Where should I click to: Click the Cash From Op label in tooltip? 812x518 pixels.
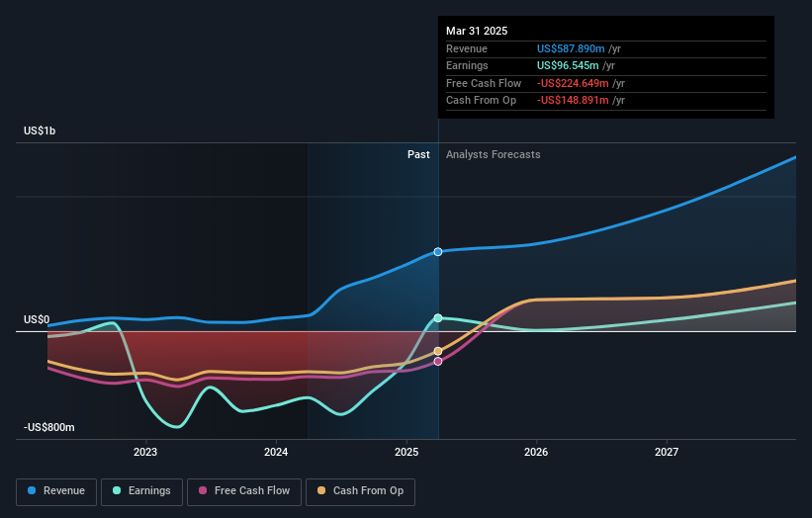(481, 101)
